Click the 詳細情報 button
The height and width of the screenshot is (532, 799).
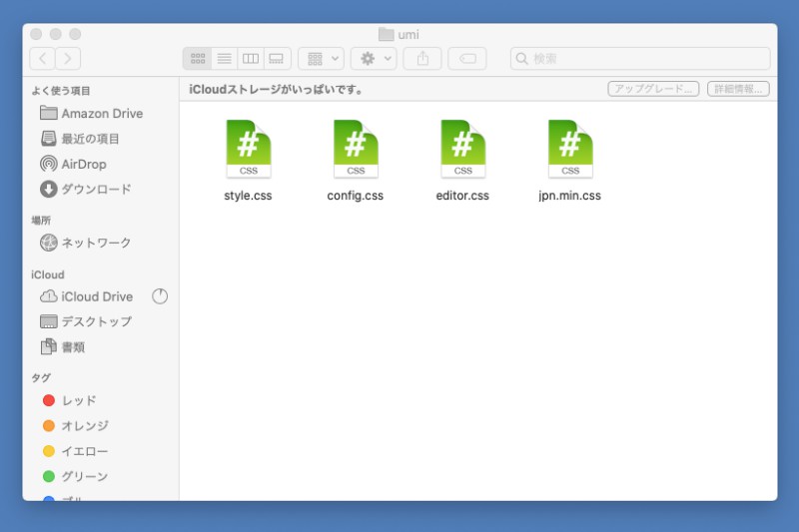pos(738,89)
